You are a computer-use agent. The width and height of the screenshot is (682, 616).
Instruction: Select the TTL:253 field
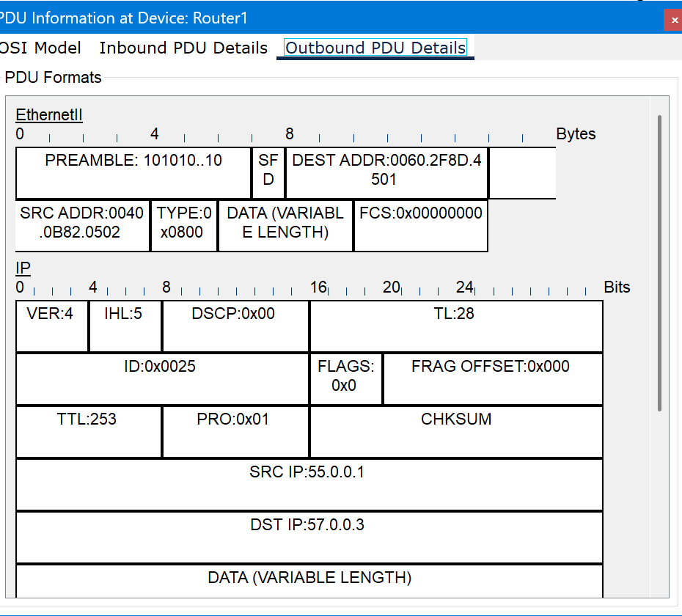point(89,431)
